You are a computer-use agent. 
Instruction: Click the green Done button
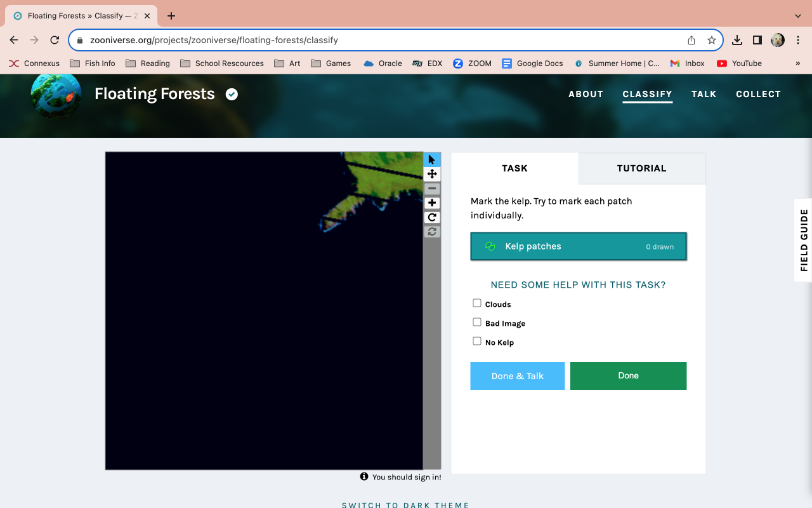click(628, 376)
